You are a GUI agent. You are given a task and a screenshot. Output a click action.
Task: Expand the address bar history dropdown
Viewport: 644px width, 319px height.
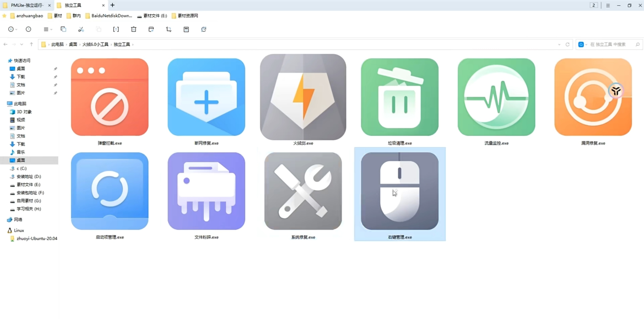tap(559, 44)
